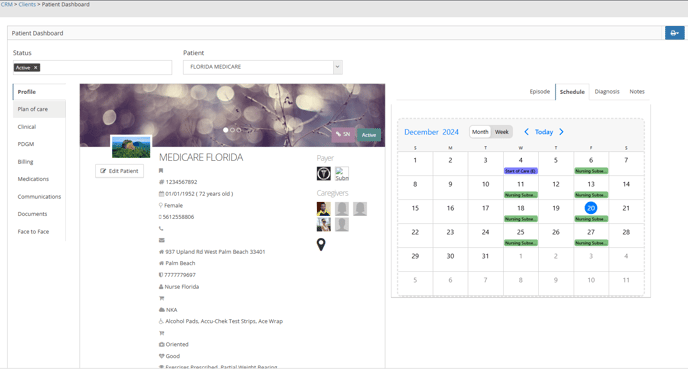688x369 pixels.
Task: Remove the Active status filter tag
Action: point(36,68)
